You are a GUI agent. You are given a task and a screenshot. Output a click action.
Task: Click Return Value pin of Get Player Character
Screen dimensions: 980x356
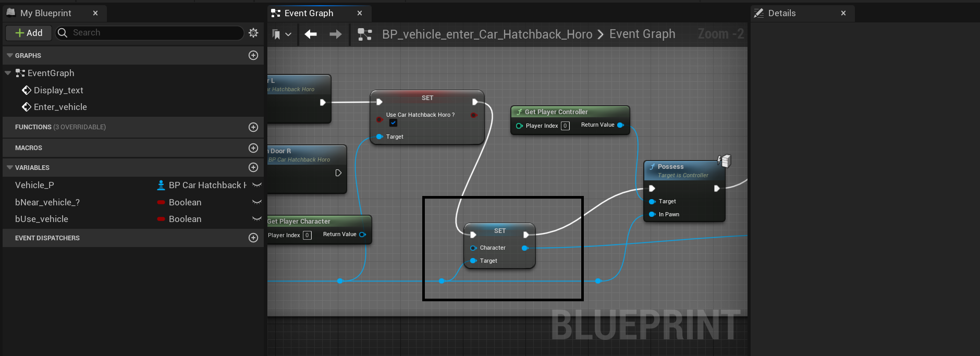coord(362,235)
